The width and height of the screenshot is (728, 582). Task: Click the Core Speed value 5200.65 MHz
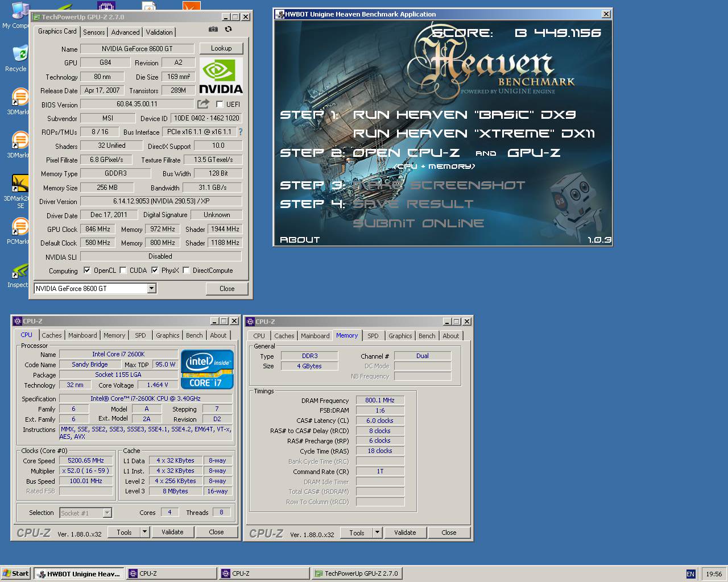coord(86,461)
